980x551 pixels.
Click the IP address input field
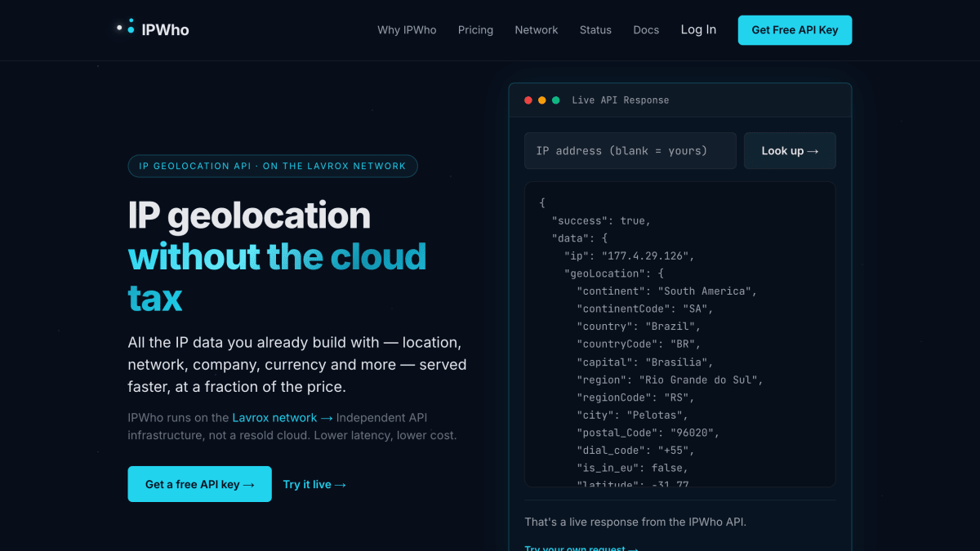pos(630,151)
